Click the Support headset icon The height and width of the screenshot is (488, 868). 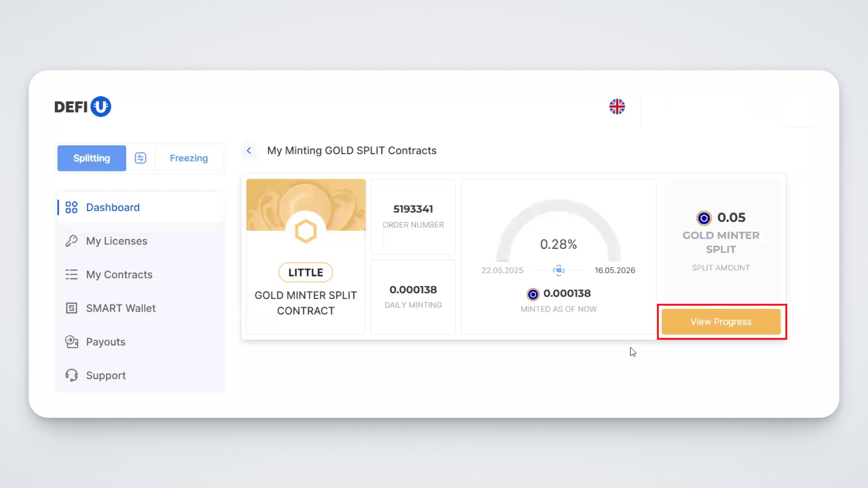tap(71, 375)
